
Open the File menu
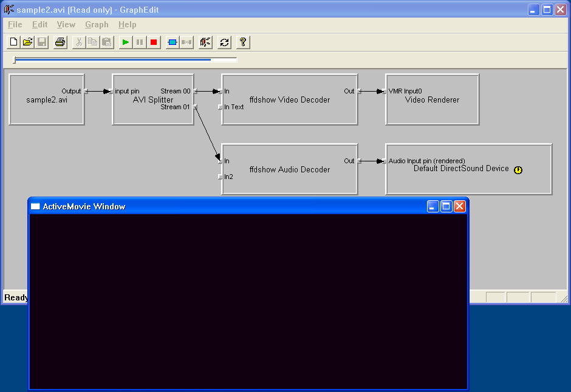(x=15, y=25)
